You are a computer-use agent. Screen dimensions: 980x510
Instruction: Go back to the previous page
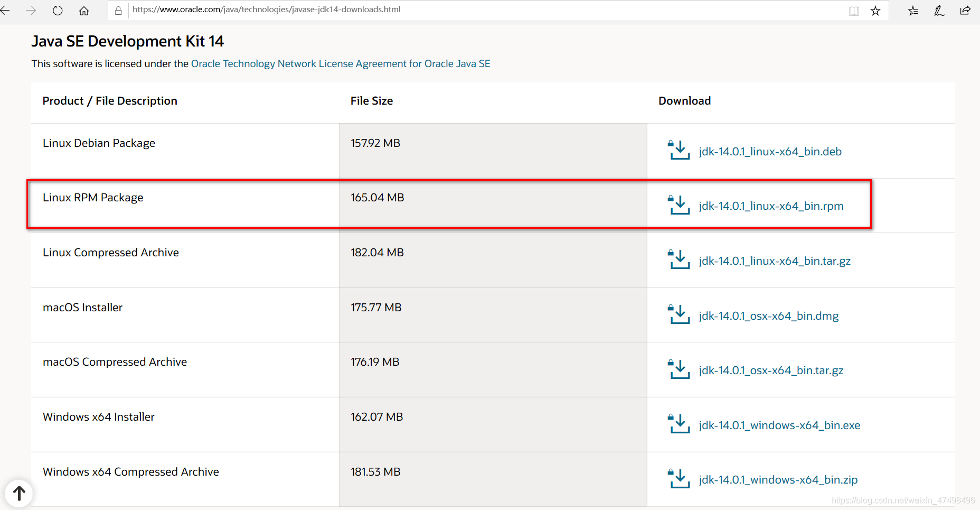[x=5, y=11]
